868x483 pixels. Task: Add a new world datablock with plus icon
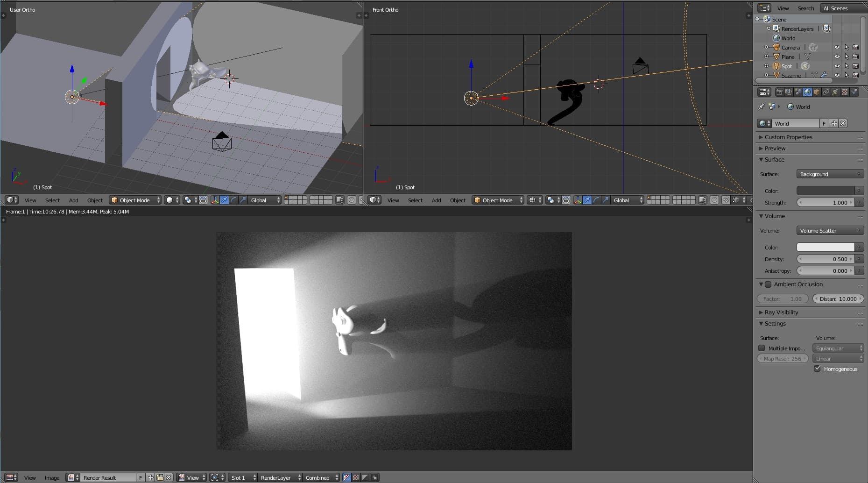pos(834,123)
